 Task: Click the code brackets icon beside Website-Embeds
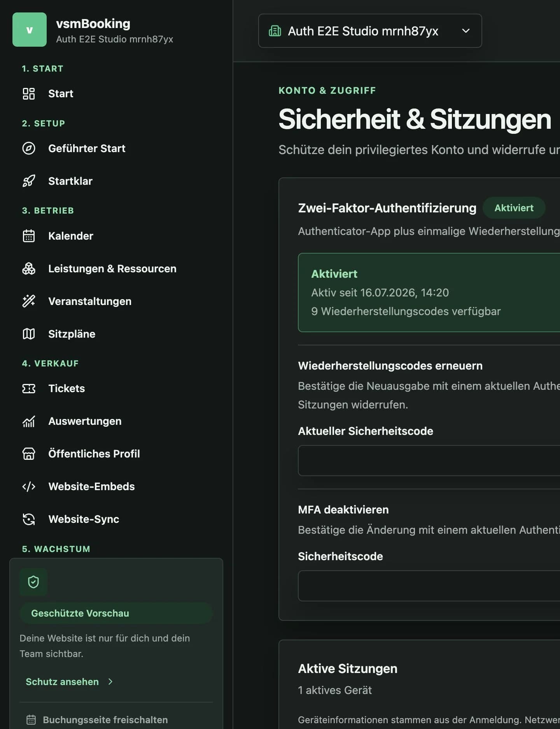tap(29, 486)
